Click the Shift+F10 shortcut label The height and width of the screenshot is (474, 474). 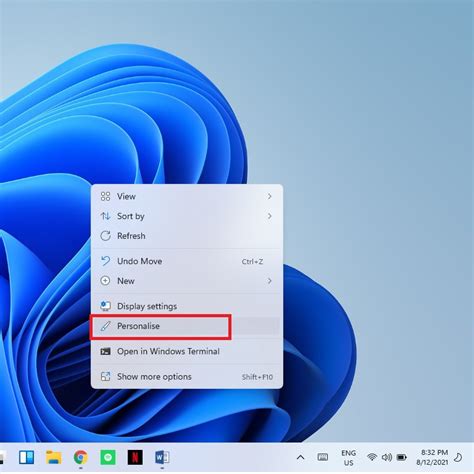257,377
